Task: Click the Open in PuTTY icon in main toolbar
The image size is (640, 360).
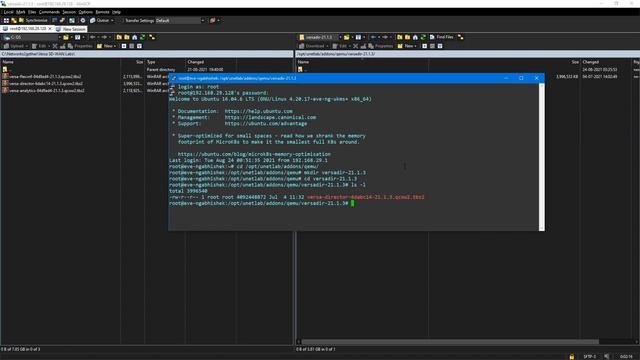Action: (x=62, y=20)
